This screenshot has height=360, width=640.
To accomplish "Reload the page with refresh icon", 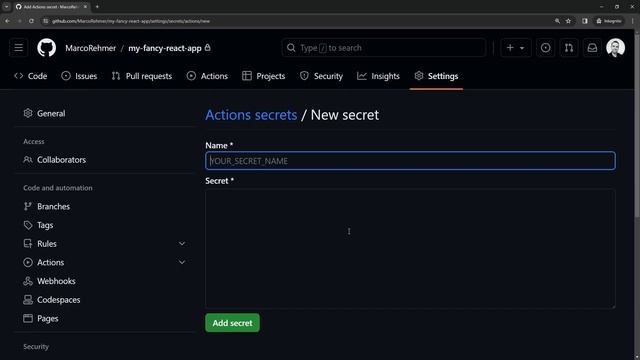I will point(31,21).
